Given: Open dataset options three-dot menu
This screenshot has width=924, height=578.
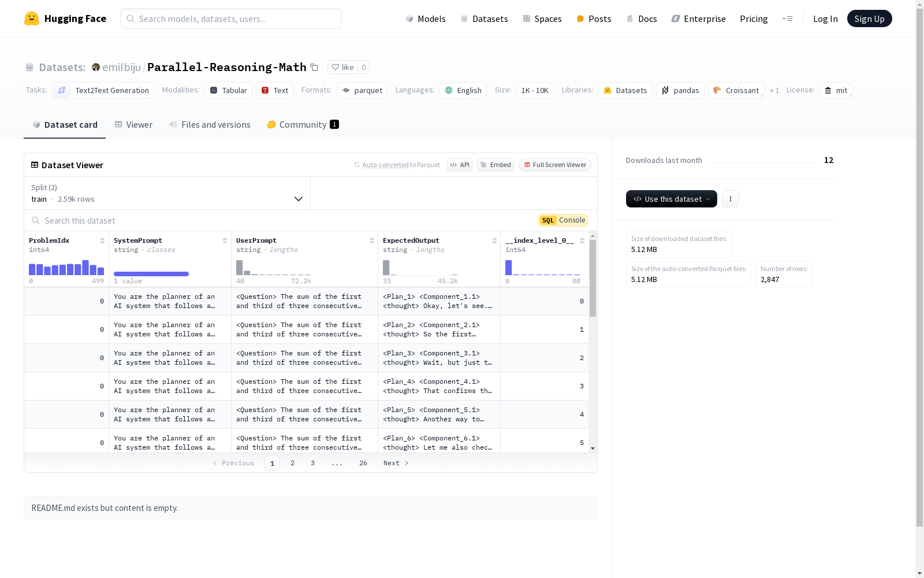Looking at the screenshot, I should (x=731, y=199).
